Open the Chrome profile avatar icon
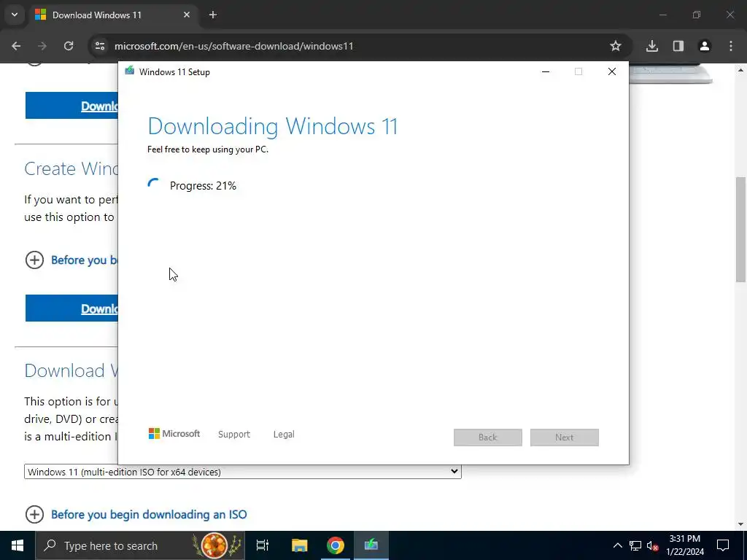Viewport: 747px width, 560px height. click(704, 46)
